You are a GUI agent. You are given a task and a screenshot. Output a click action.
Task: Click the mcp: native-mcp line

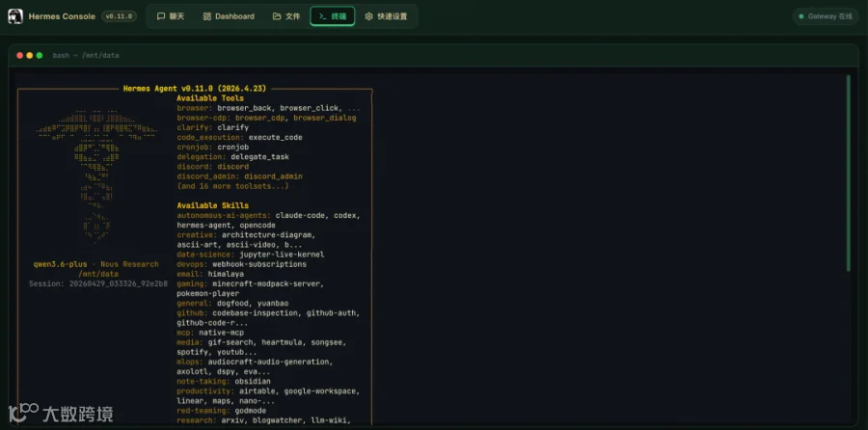(x=210, y=333)
